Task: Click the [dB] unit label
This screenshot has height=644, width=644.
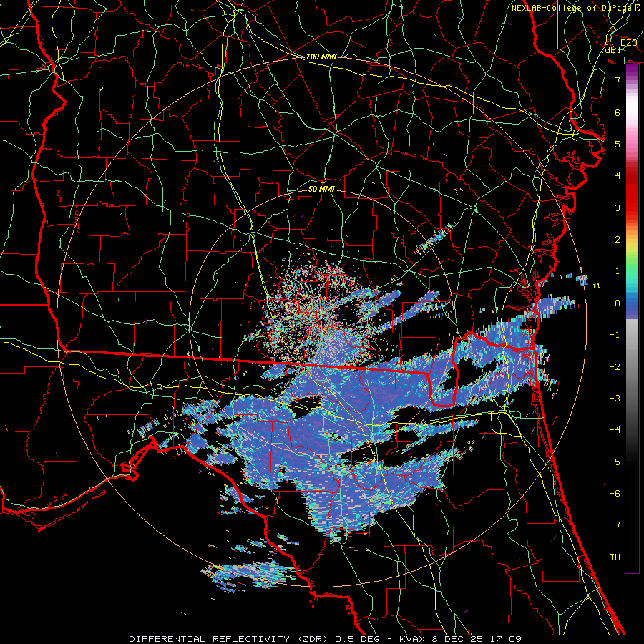Action: 611,50
